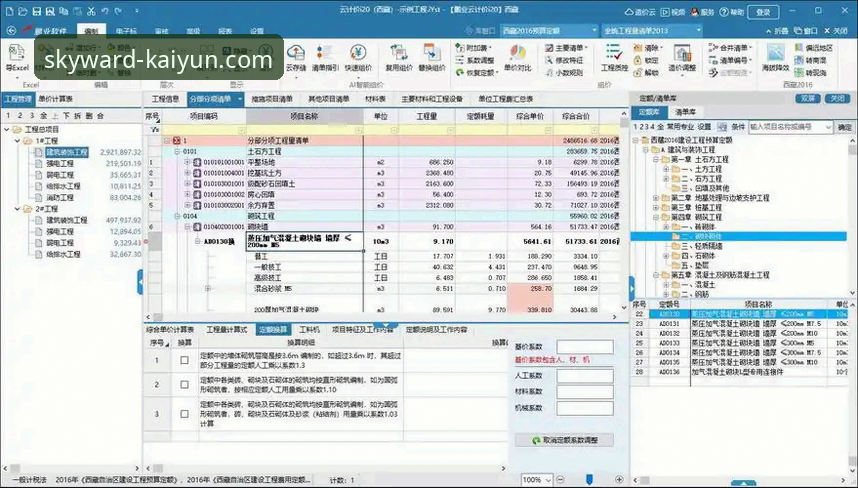Screen dimensions: 858x488
Task: Click the zoom-out minus button in status bar
Action: tap(560, 480)
